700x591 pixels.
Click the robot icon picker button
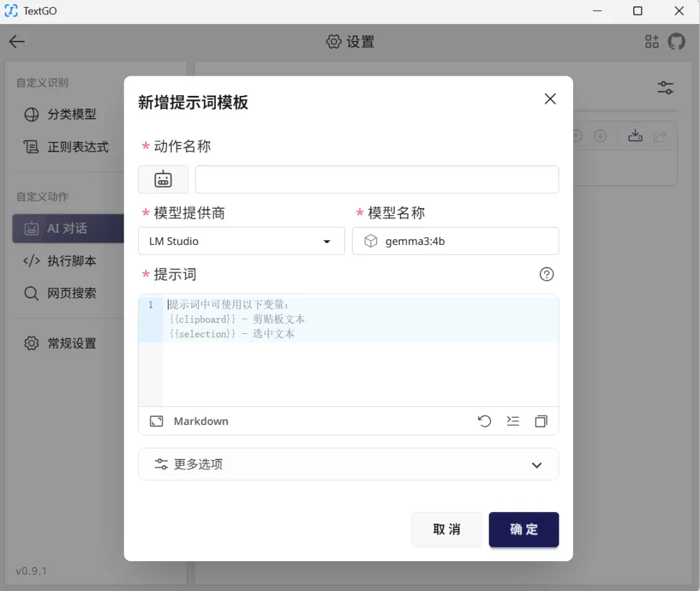coord(163,180)
